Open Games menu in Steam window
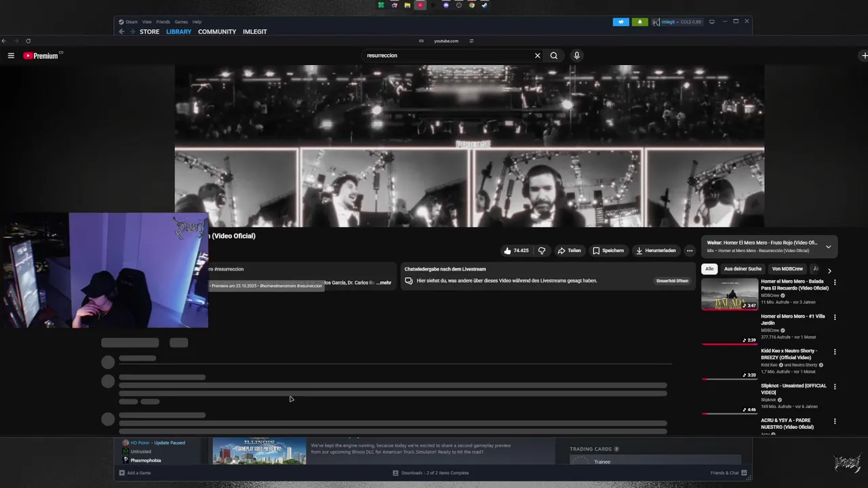Image resolution: width=868 pixels, height=488 pixels. coord(181,22)
